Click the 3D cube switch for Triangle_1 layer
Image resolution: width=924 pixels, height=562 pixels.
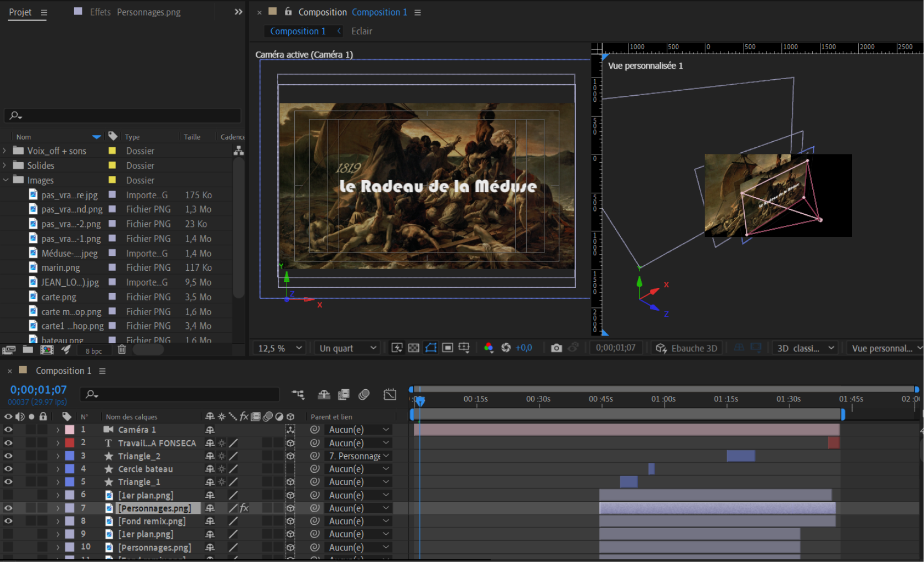[x=290, y=482]
